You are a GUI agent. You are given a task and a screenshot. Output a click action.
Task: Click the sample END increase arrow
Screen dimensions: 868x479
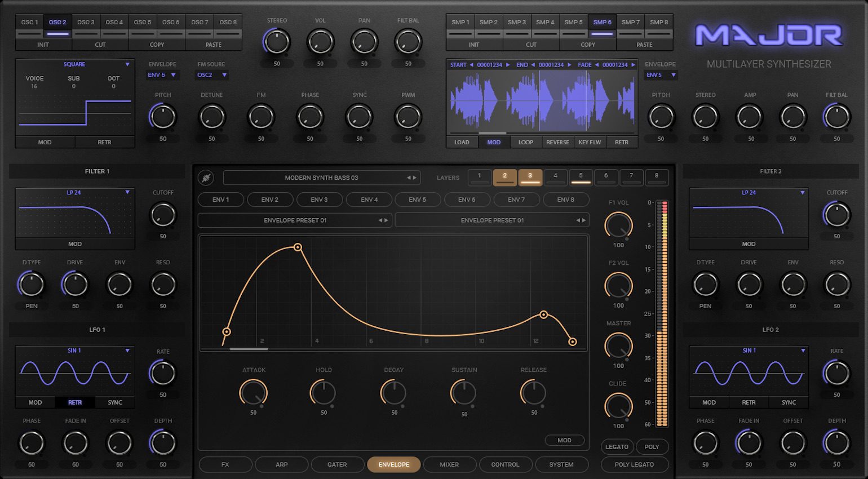[x=569, y=65]
